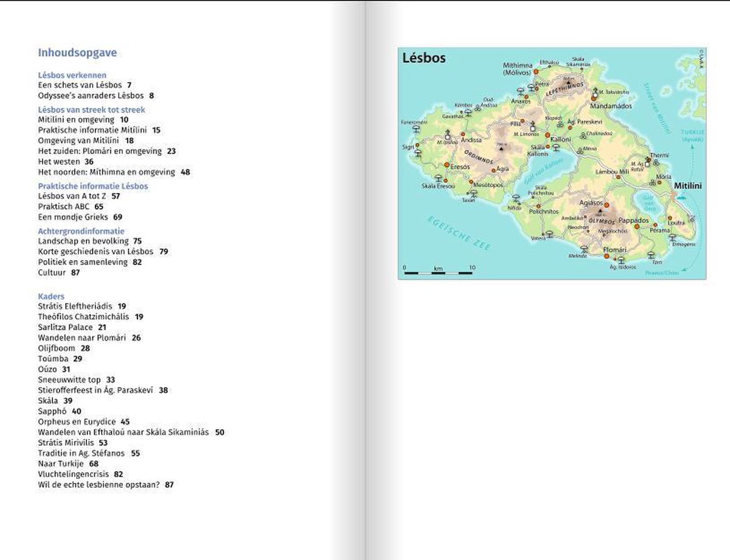The height and width of the screenshot is (560, 730).
Task: Click 'Lésbos van streek tot streek' heading
Action: [x=92, y=110]
